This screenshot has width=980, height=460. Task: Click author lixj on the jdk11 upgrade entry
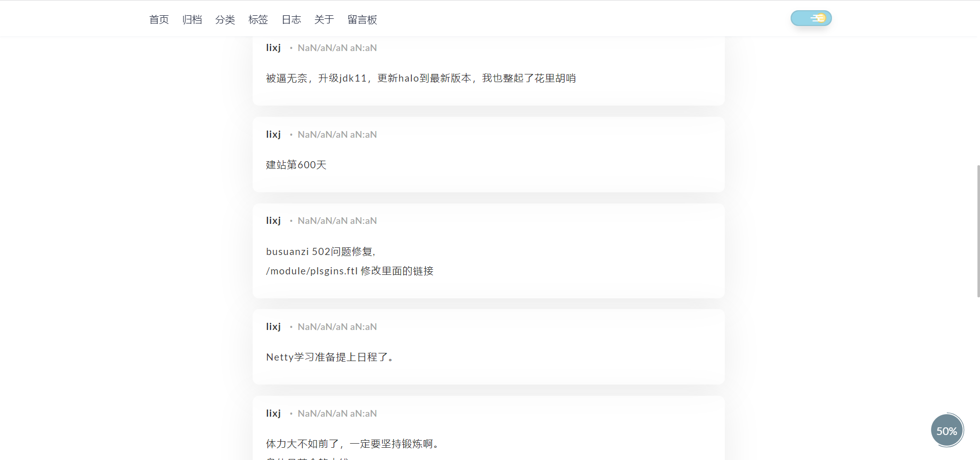(x=273, y=48)
